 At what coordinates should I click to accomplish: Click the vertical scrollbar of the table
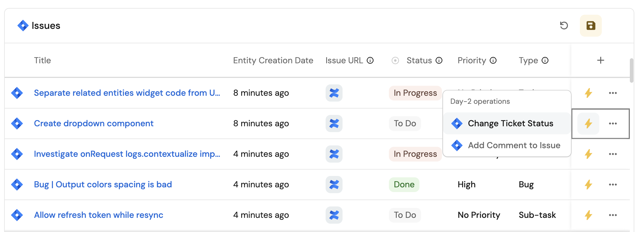632,70
